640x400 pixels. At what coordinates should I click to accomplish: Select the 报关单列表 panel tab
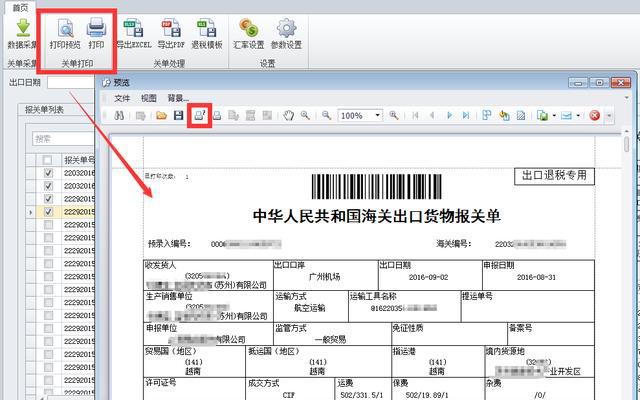click(x=44, y=109)
